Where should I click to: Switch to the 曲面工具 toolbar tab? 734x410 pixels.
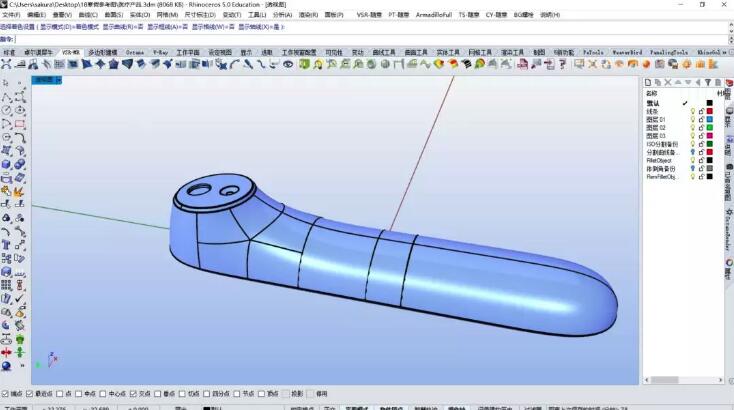pyautogui.click(x=416, y=52)
